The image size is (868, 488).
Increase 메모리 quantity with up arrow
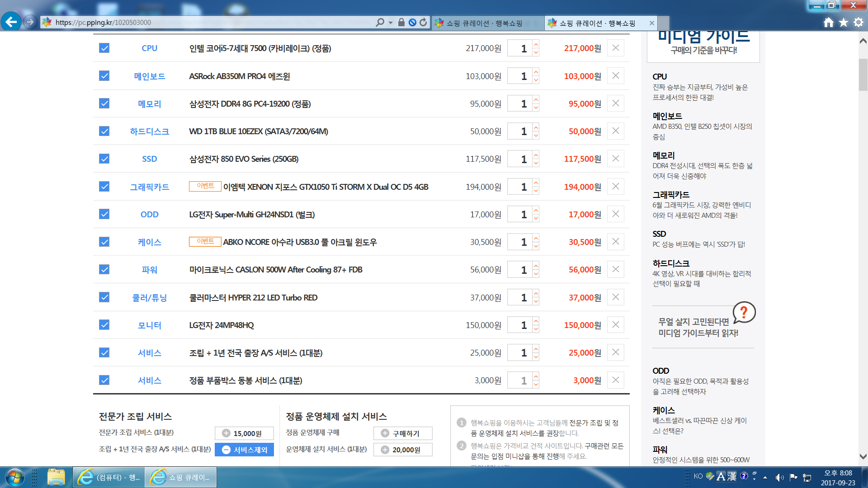pos(536,99)
